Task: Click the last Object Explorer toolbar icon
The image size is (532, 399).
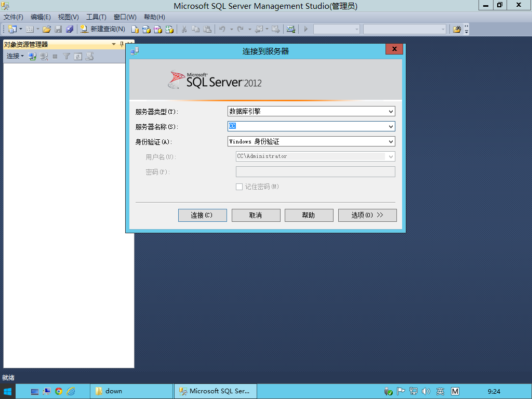Action: click(x=89, y=56)
